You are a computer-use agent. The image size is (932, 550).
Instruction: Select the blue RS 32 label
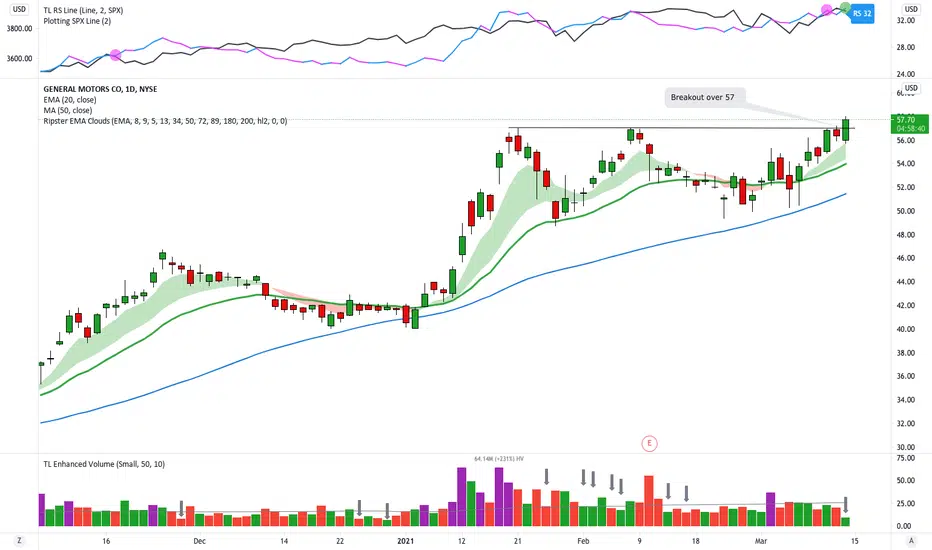tap(862, 14)
